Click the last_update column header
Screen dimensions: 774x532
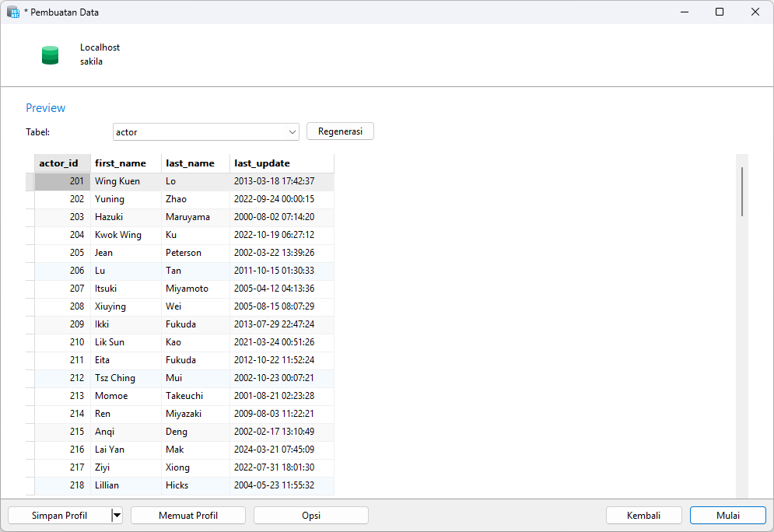coord(282,163)
